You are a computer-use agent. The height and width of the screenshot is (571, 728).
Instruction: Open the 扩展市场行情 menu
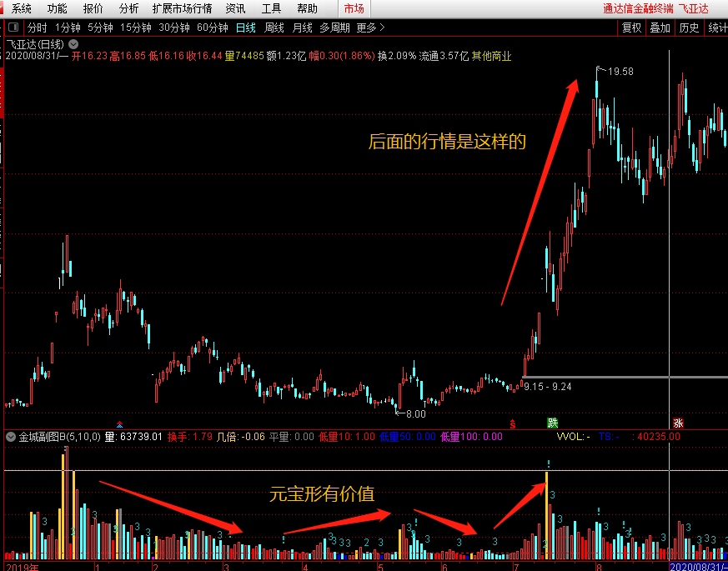(x=182, y=8)
